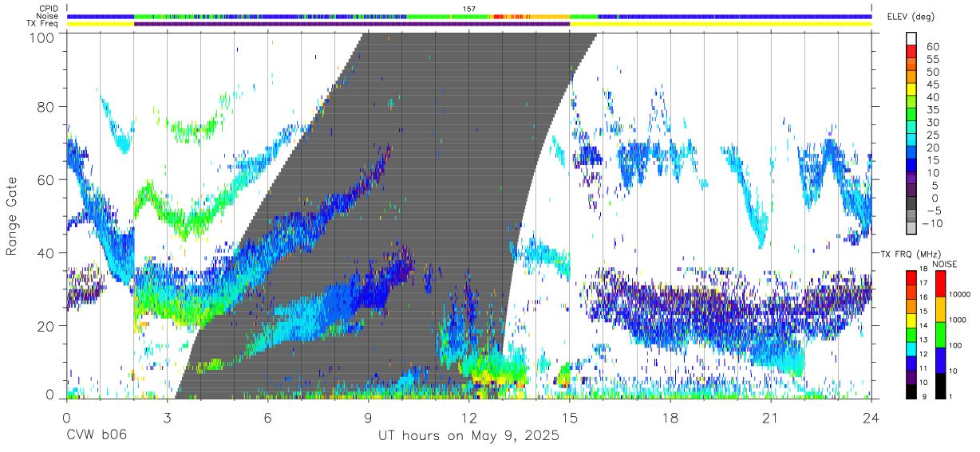Click the TX Freq row label

point(43,24)
